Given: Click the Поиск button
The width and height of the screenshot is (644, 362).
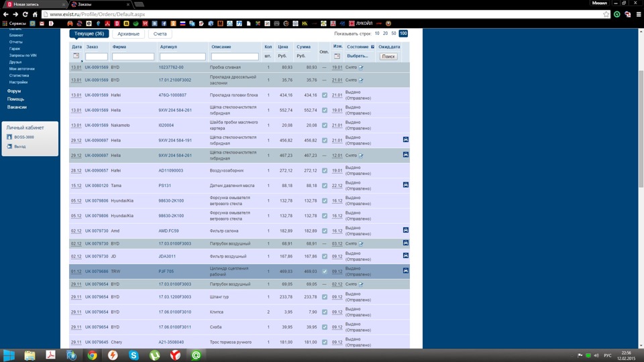Looking at the screenshot, I should pos(388,56).
